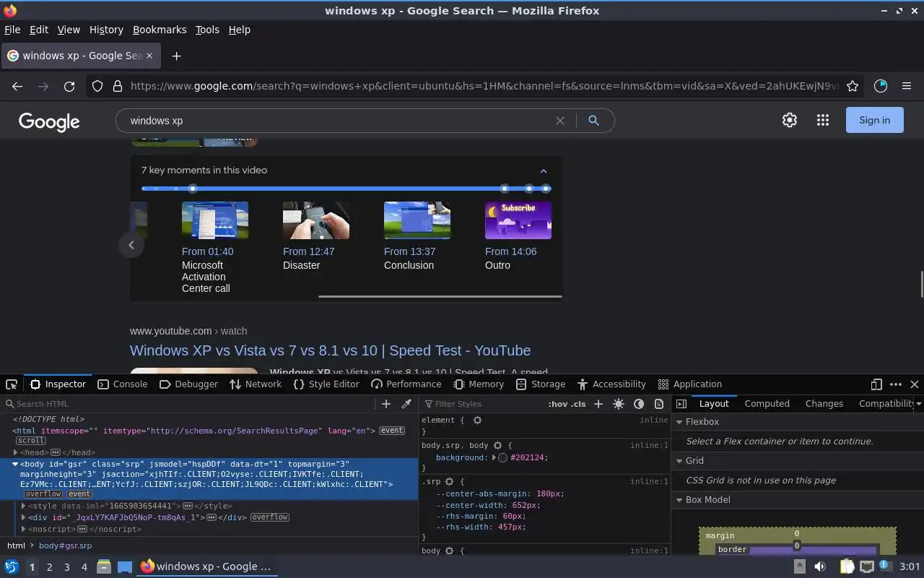
Task: Click the padlock site information icon
Action: 118,86
